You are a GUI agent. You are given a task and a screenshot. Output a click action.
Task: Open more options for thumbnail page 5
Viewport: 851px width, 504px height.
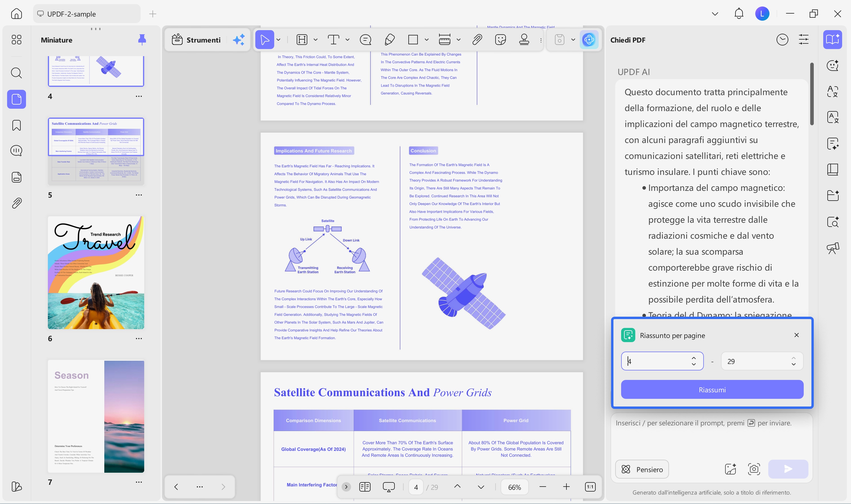click(x=139, y=195)
